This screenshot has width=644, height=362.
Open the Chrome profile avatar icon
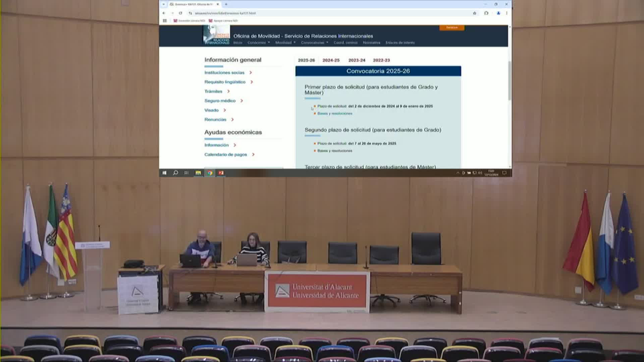(498, 13)
